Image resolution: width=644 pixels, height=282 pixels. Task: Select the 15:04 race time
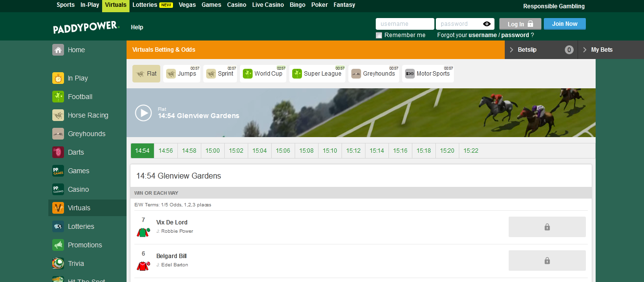259,151
